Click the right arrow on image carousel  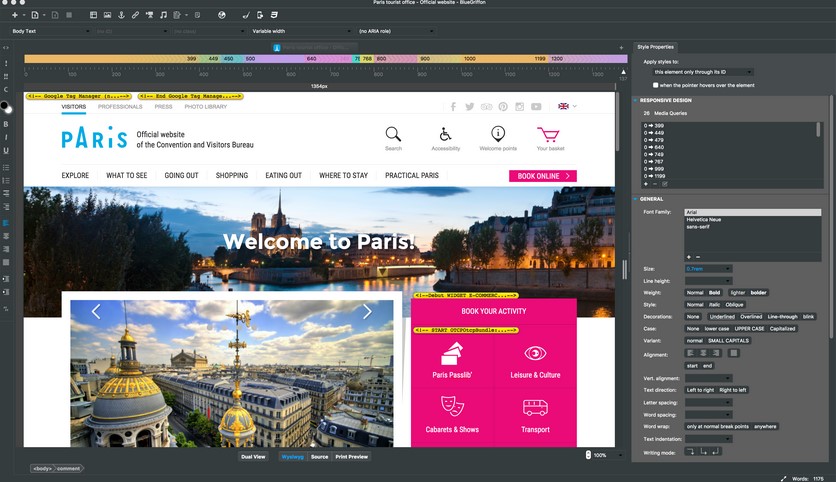[367, 311]
